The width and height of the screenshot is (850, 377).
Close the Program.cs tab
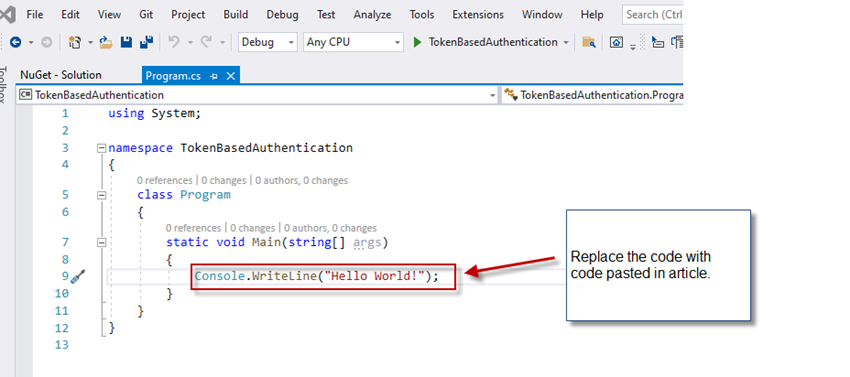pyautogui.click(x=230, y=76)
